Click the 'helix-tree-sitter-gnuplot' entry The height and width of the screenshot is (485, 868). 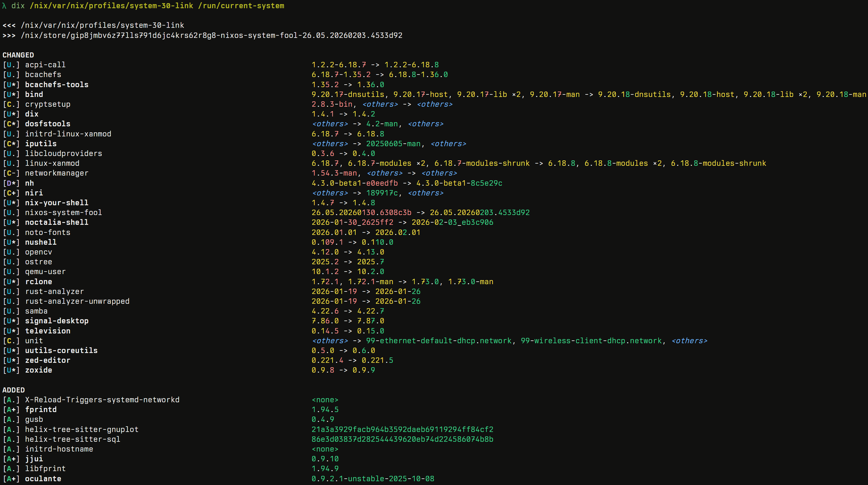point(82,429)
